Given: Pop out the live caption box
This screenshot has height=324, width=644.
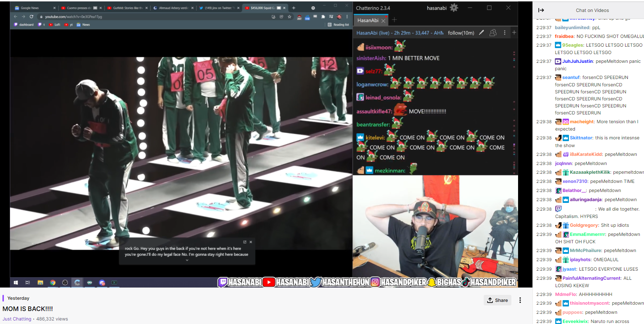Looking at the screenshot, I should (x=245, y=242).
